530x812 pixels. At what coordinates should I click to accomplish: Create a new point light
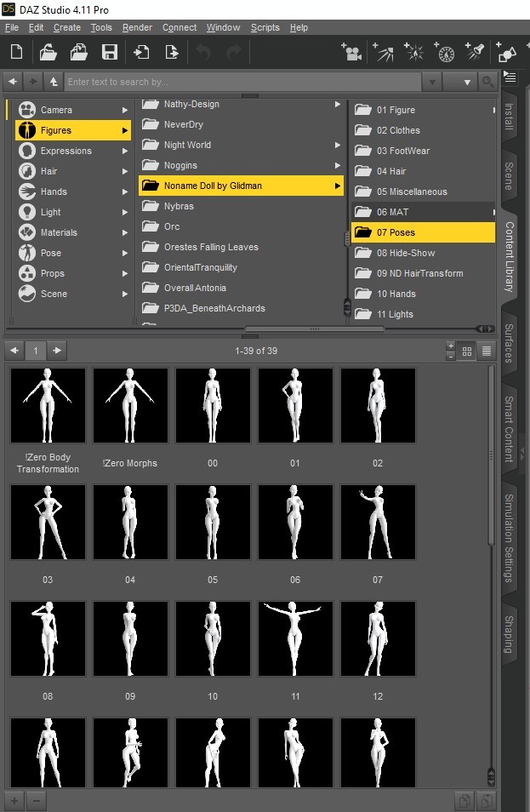[x=413, y=52]
